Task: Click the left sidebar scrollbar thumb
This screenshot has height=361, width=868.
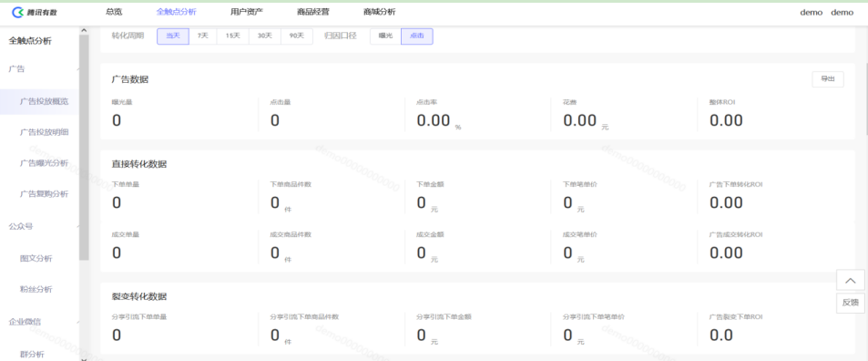Action: (x=84, y=148)
